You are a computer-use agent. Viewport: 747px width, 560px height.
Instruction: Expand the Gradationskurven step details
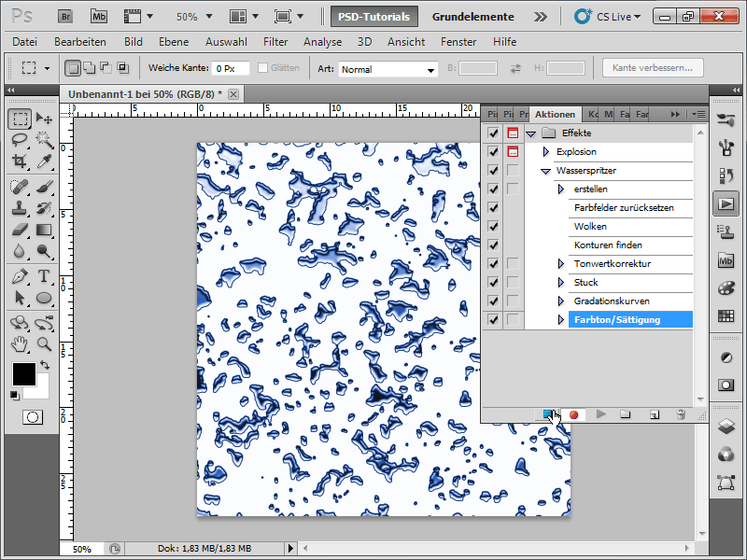coord(561,301)
